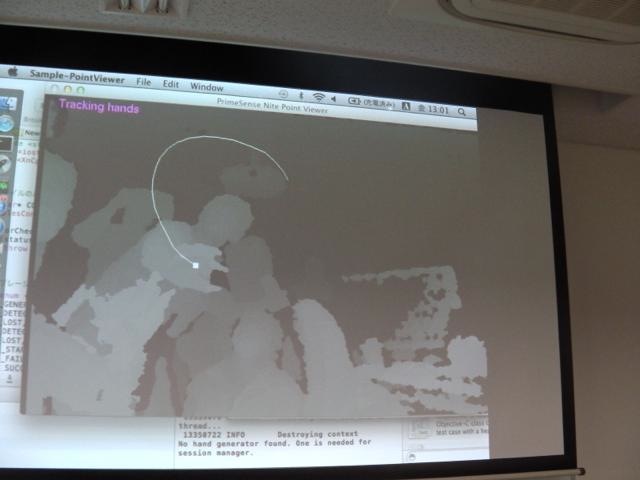This screenshot has height=480, width=640.
Task: Click the Bluetooth status icon
Action: coord(299,95)
